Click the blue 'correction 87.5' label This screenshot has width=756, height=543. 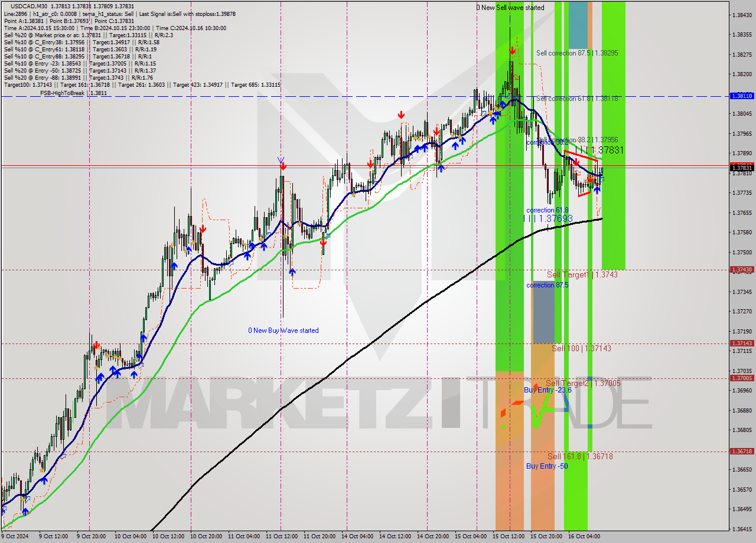[x=547, y=285]
